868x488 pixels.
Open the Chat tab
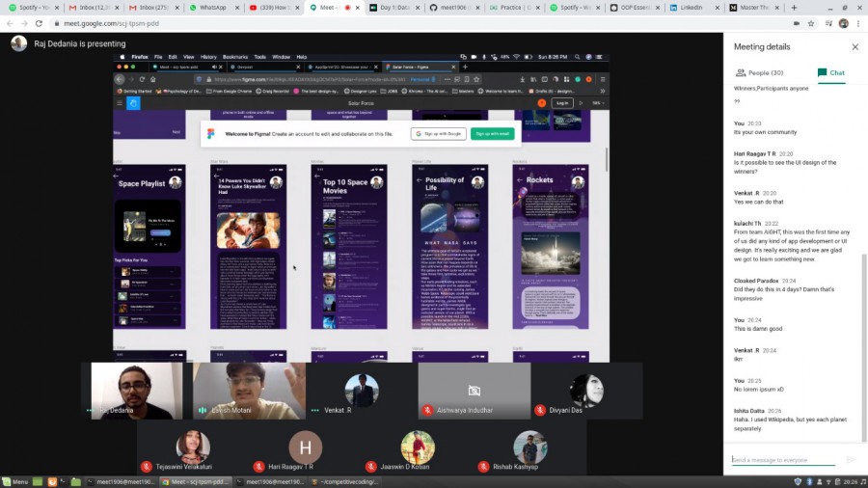coord(830,72)
